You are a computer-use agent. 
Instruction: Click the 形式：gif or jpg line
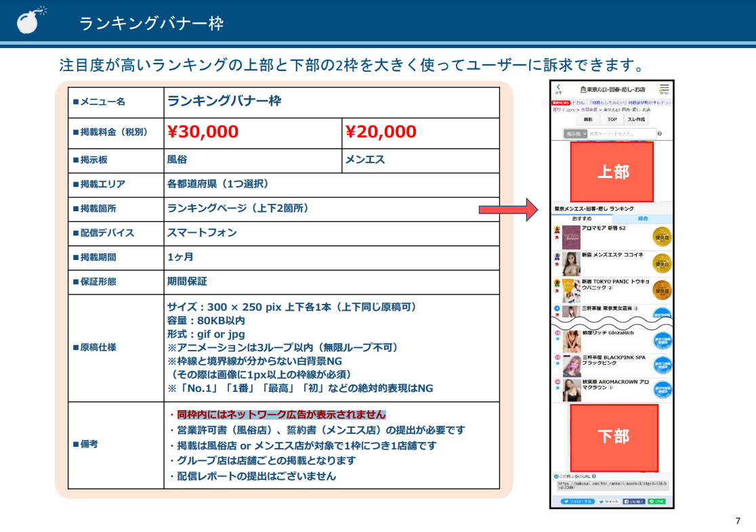[x=206, y=334]
